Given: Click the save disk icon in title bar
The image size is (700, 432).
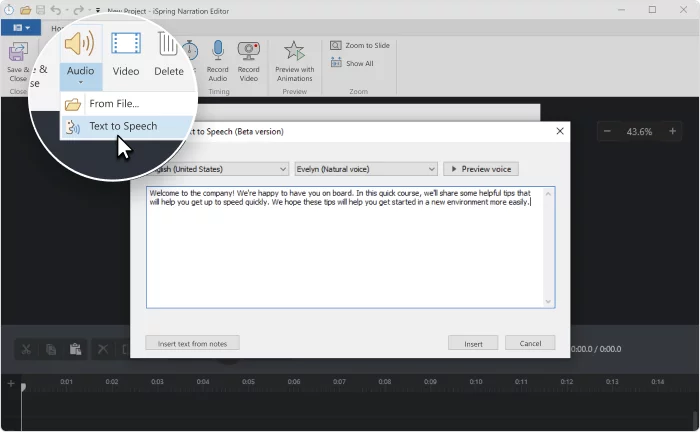Looking at the screenshot, I should pos(40,10).
